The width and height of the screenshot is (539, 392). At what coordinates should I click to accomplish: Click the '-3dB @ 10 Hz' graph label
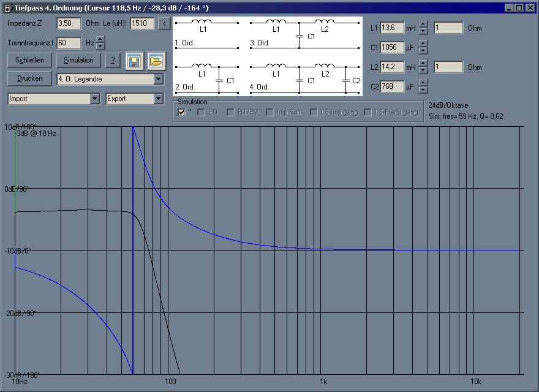point(36,134)
